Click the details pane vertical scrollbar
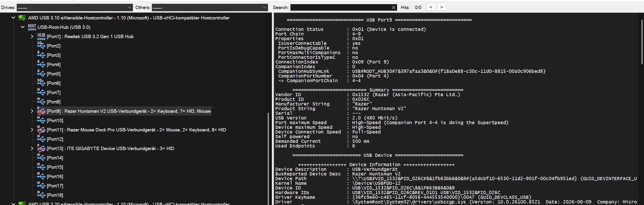The height and width of the screenshot is (205, 644). pos(642,42)
